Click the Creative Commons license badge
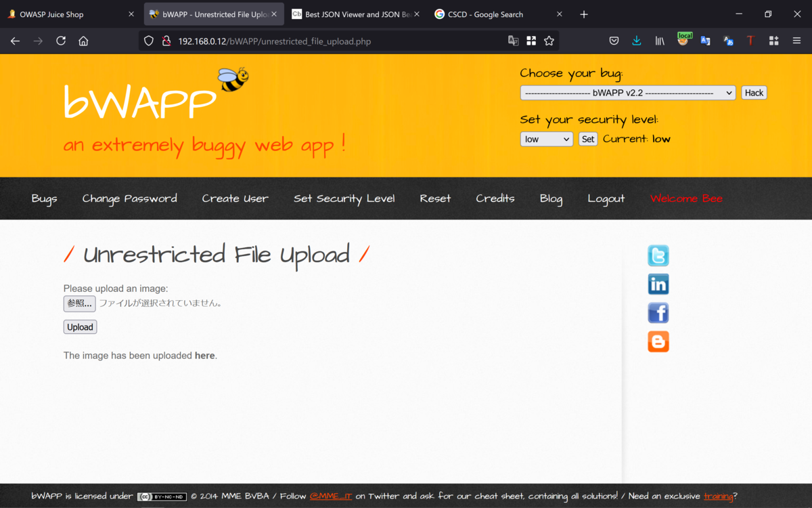 tap(162, 496)
